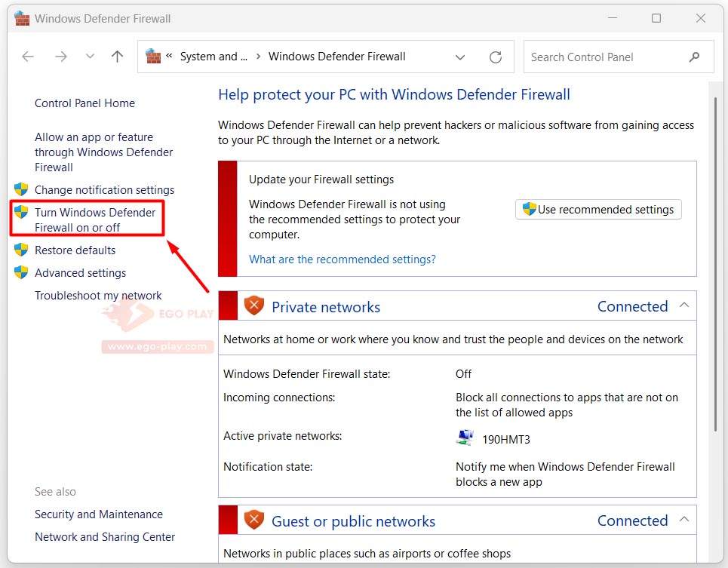728x568 pixels.
Task: Click the Windows Defender Firewall breadcrumb
Action: (337, 57)
